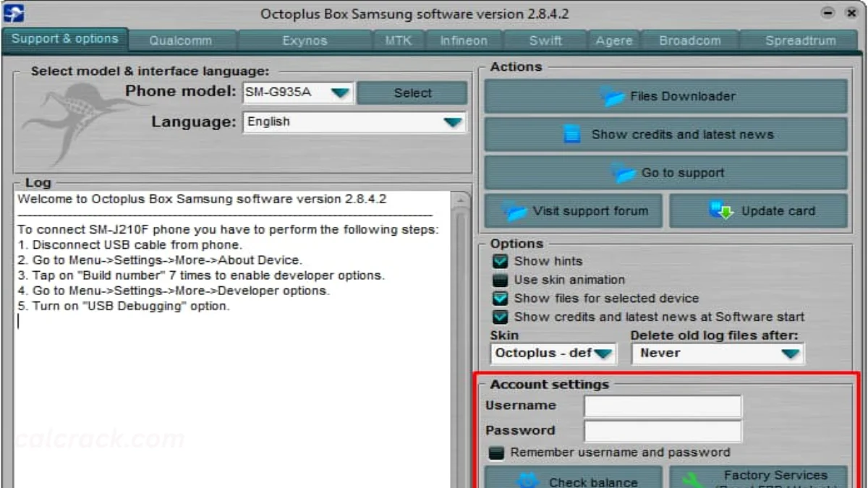Toggle the Show hints checkbox

500,261
